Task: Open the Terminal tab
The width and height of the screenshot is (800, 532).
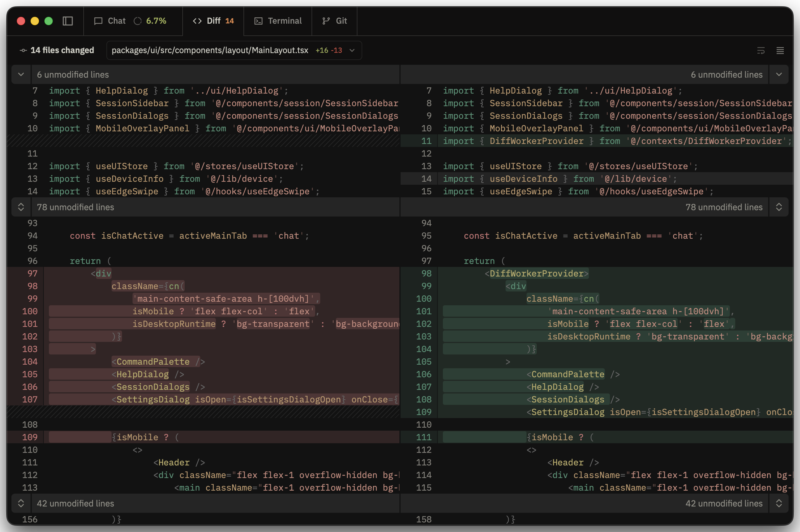Action: point(278,21)
